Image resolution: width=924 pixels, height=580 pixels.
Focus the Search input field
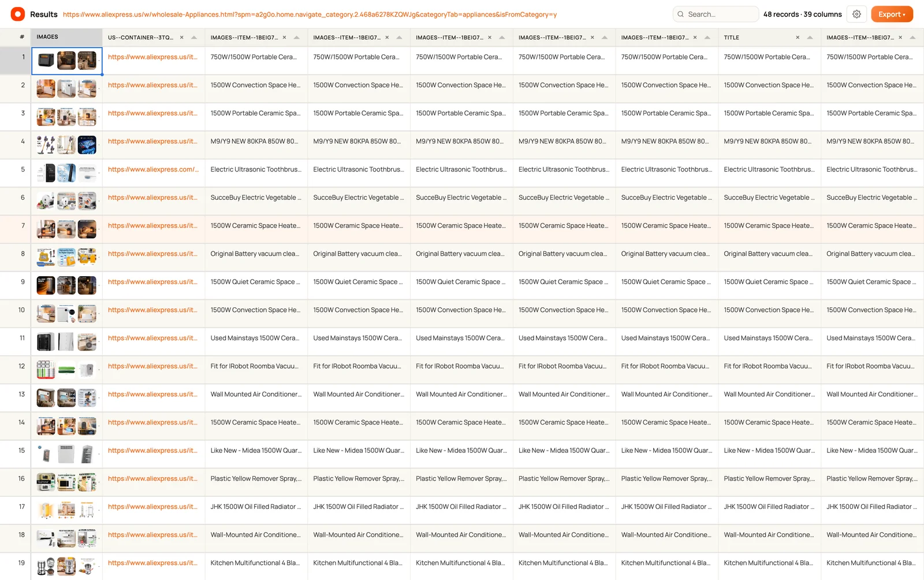click(716, 14)
